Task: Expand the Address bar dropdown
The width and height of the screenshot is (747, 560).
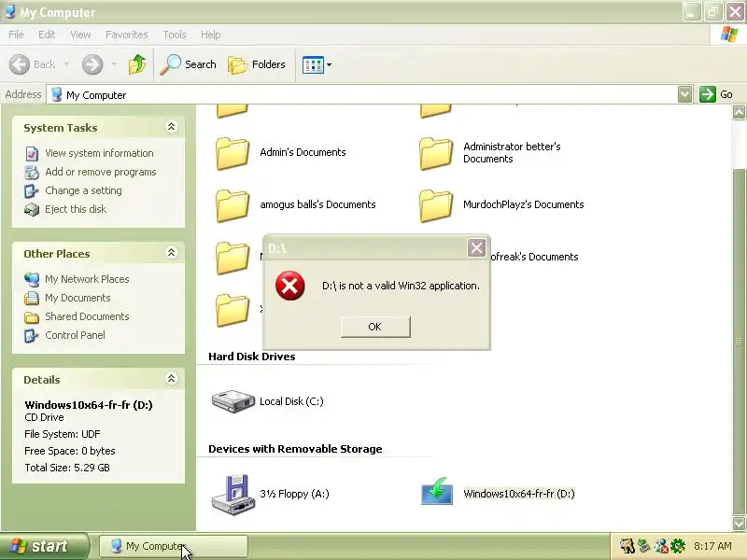Action: tap(684, 94)
